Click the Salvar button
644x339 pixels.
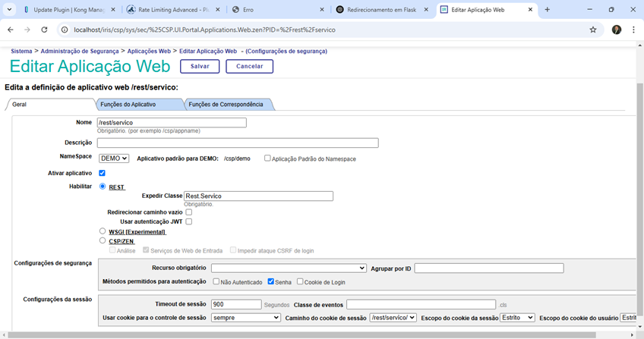click(200, 66)
